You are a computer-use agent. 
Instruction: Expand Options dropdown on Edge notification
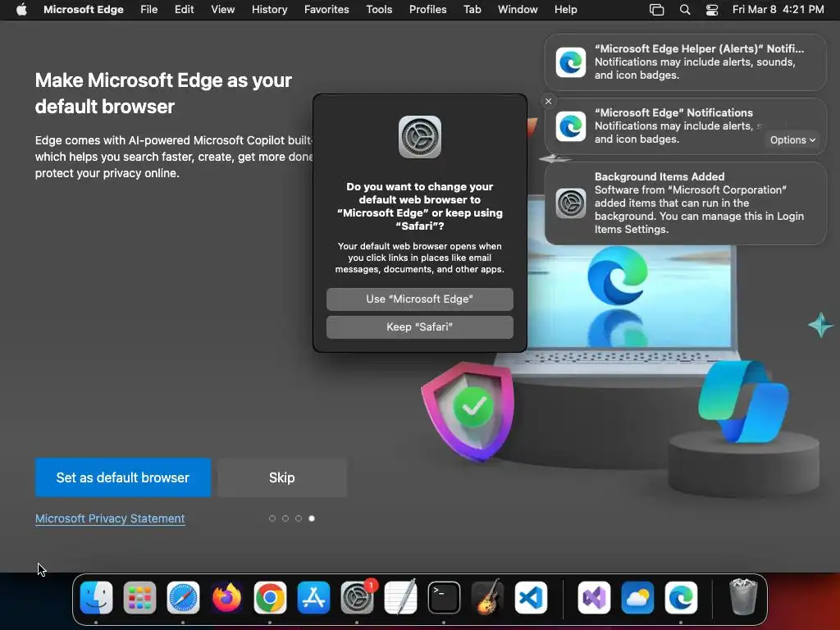[x=792, y=139]
